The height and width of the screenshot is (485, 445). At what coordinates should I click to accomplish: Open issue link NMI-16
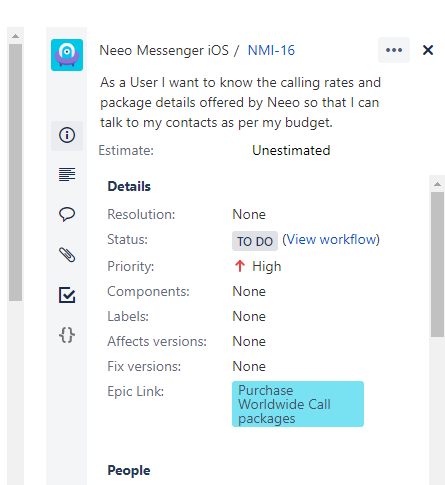tap(271, 50)
